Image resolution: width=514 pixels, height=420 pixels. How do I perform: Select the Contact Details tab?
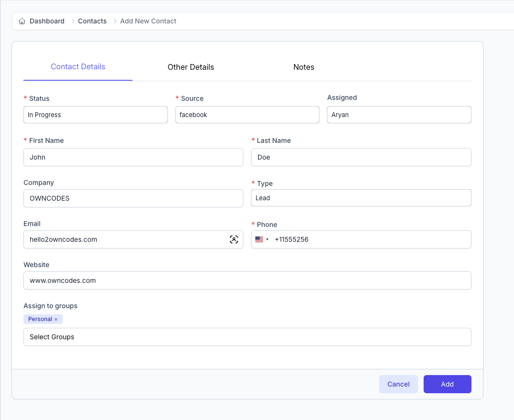[x=77, y=67]
